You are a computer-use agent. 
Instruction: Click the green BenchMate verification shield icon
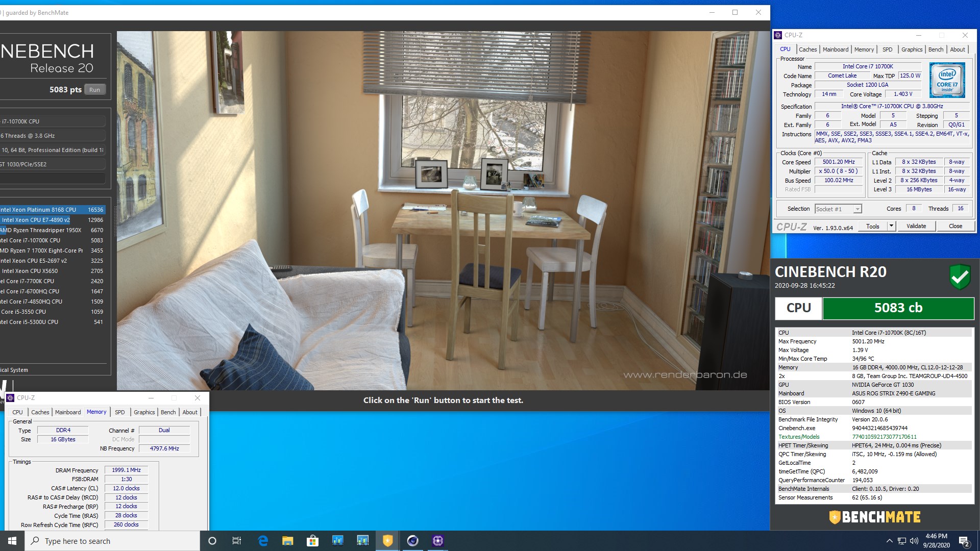point(960,277)
